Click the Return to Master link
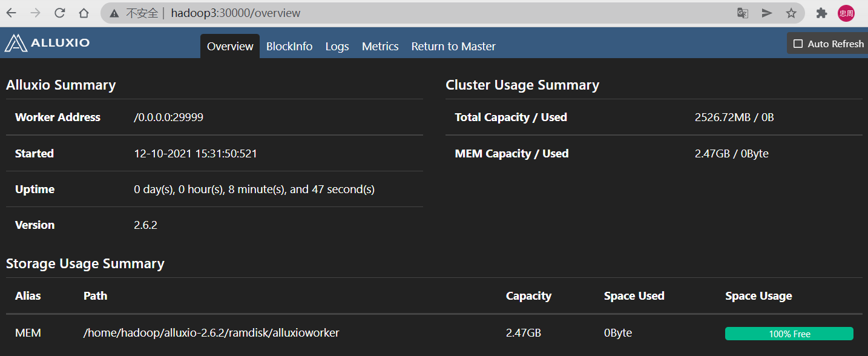This screenshot has width=868, height=356. (x=453, y=47)
